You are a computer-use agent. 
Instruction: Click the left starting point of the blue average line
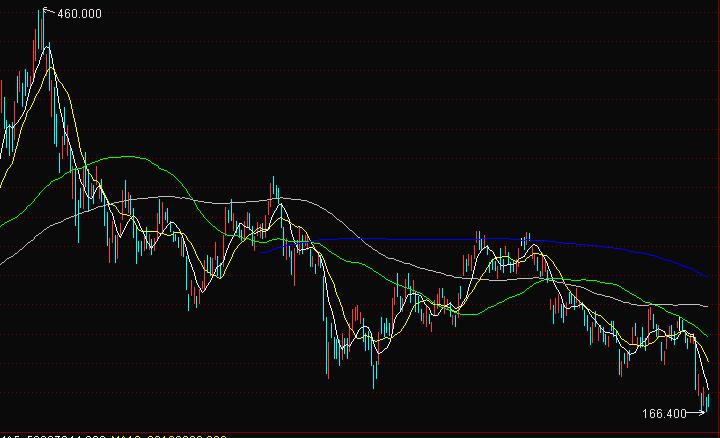point(262,251)
